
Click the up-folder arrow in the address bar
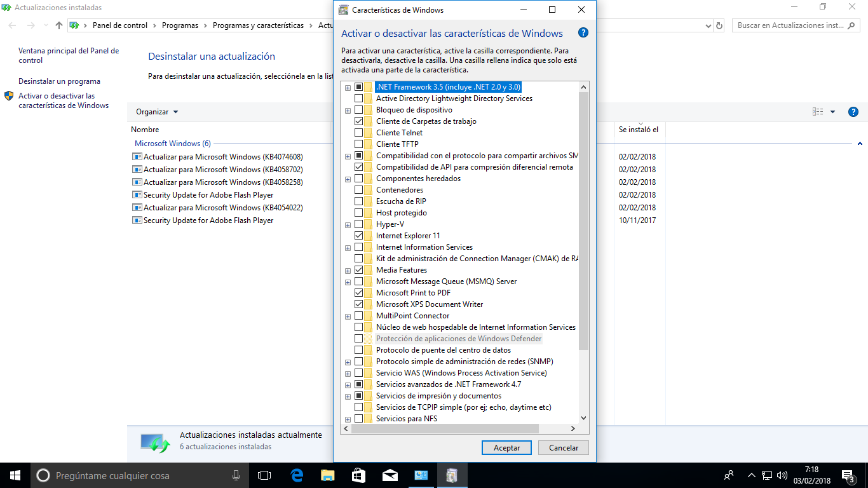[x=59, y=25]
